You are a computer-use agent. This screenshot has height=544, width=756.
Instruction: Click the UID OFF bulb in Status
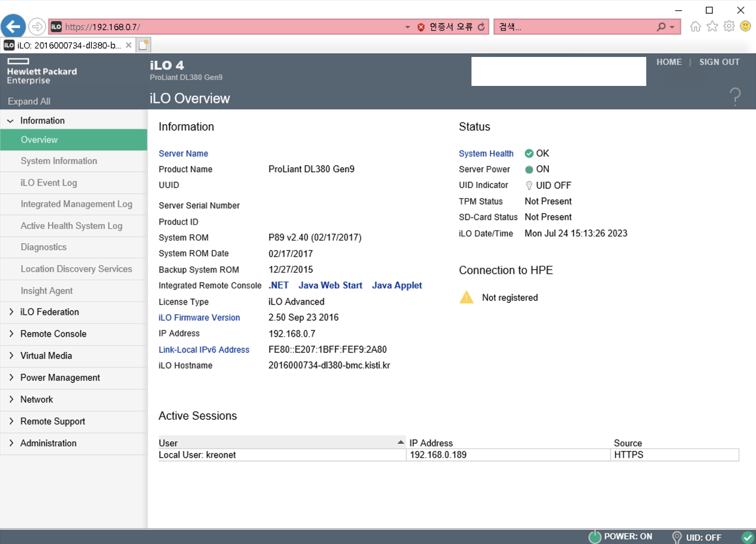click(x=529, y=186)
